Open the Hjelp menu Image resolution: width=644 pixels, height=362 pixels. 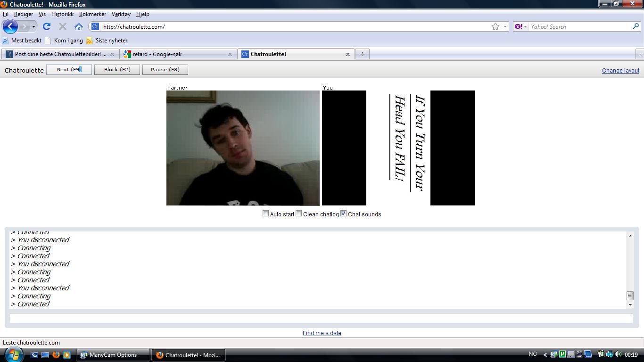coord(143,14)
